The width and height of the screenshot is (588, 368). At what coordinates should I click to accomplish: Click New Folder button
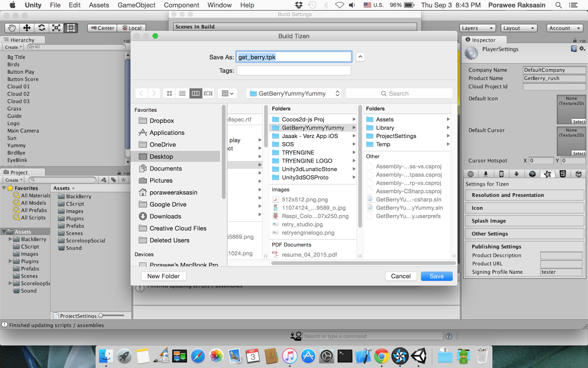[164, 276]
